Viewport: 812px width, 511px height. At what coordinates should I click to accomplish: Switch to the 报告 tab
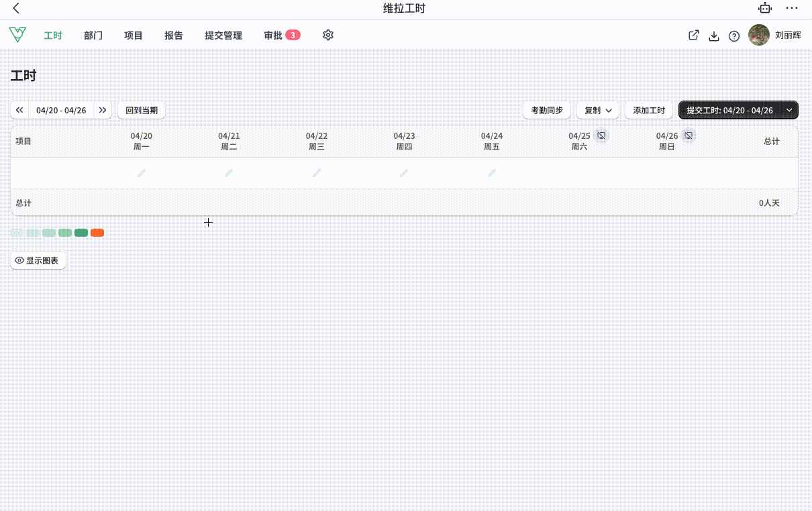(x=174, y=36)
